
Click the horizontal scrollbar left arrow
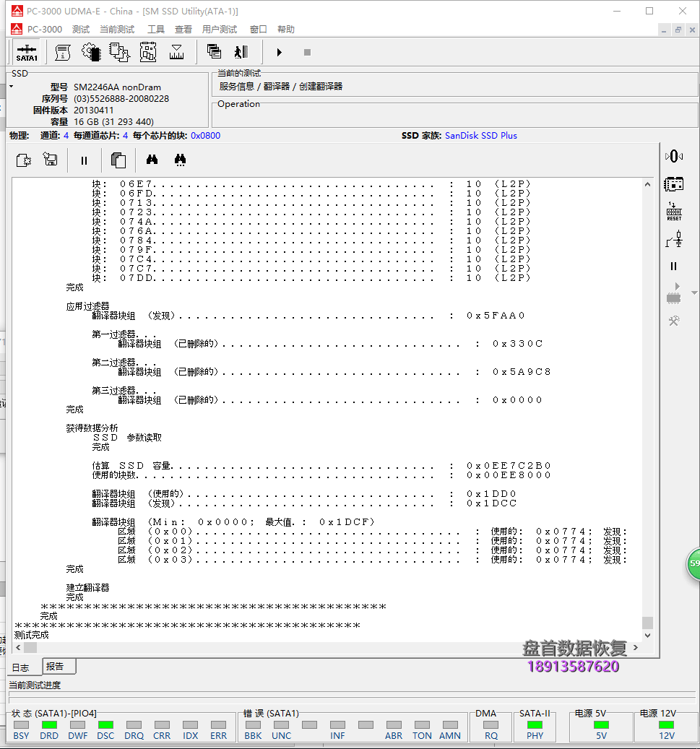(18, 648)
